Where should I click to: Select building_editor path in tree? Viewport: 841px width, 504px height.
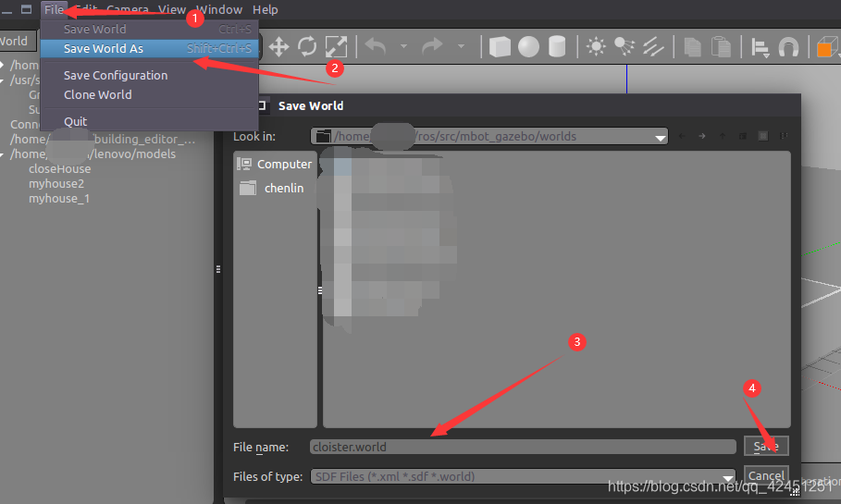click(103, 140)
